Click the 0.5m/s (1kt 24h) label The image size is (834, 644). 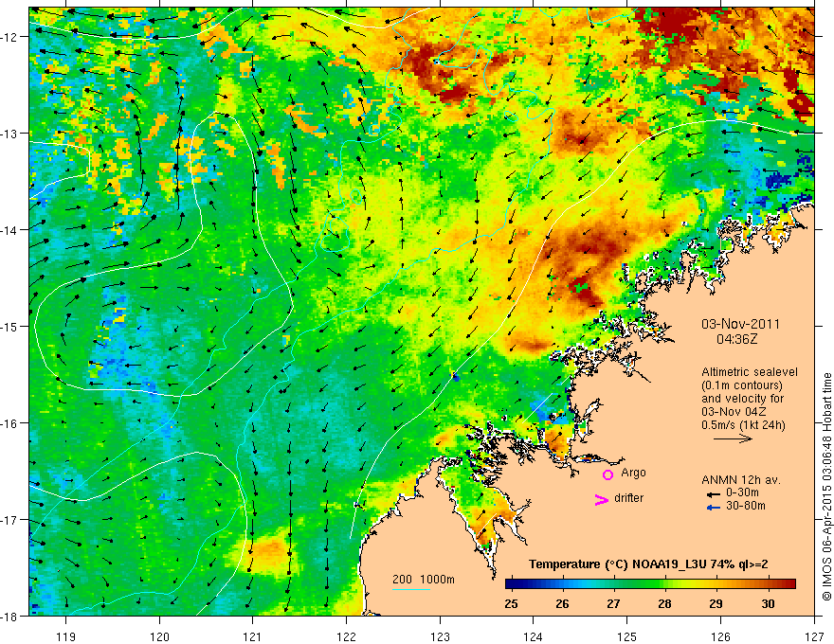743,425
